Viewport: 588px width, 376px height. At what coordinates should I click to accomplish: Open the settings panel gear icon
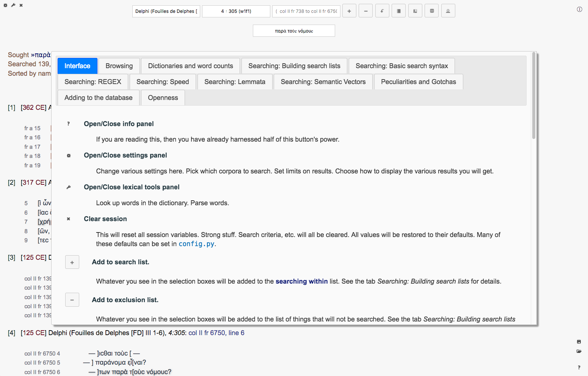point(5,5)
